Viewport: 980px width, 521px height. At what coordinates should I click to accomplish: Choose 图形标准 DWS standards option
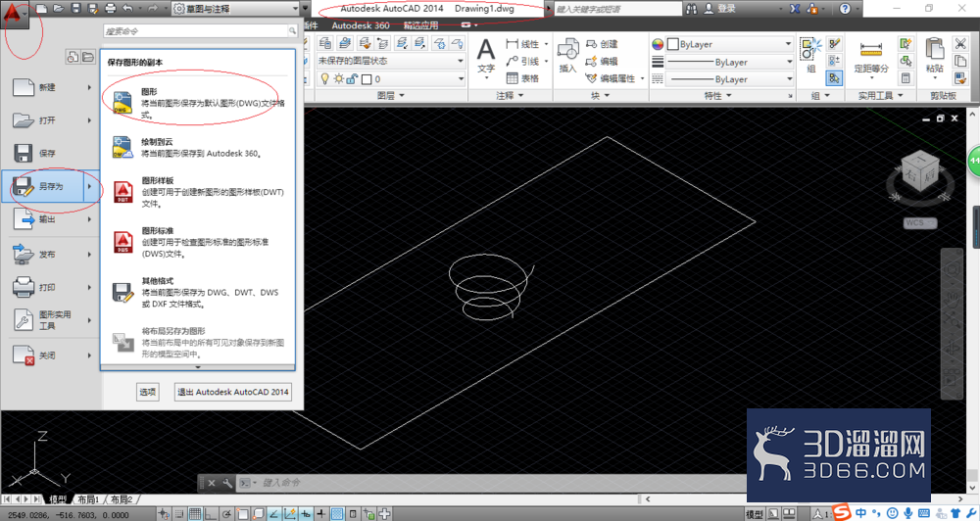click(x=198, y=242)
